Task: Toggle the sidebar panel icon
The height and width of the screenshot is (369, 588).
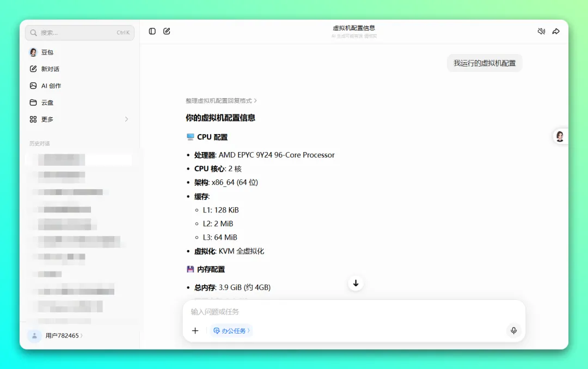Action: pos(152,31)
